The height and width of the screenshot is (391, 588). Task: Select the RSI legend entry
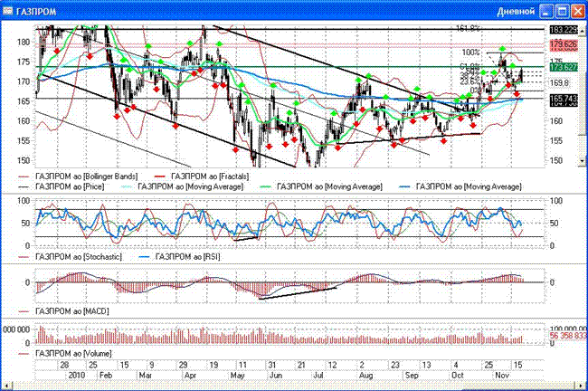click(179, 257)
